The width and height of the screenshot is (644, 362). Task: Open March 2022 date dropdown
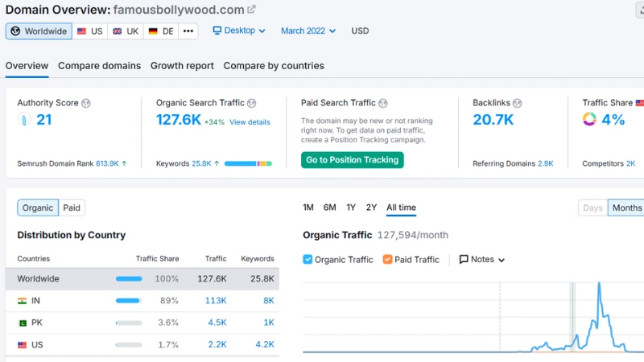[x=308, y=31]
